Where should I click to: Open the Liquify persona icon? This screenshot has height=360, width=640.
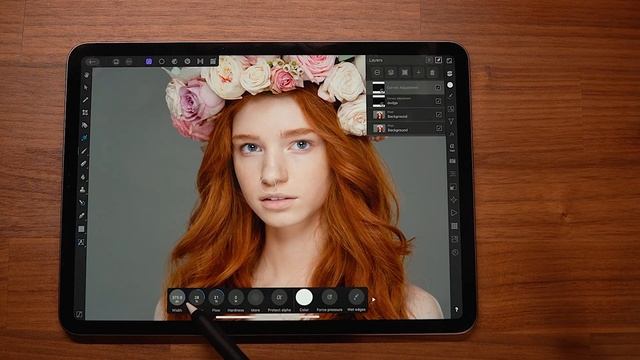175,61
